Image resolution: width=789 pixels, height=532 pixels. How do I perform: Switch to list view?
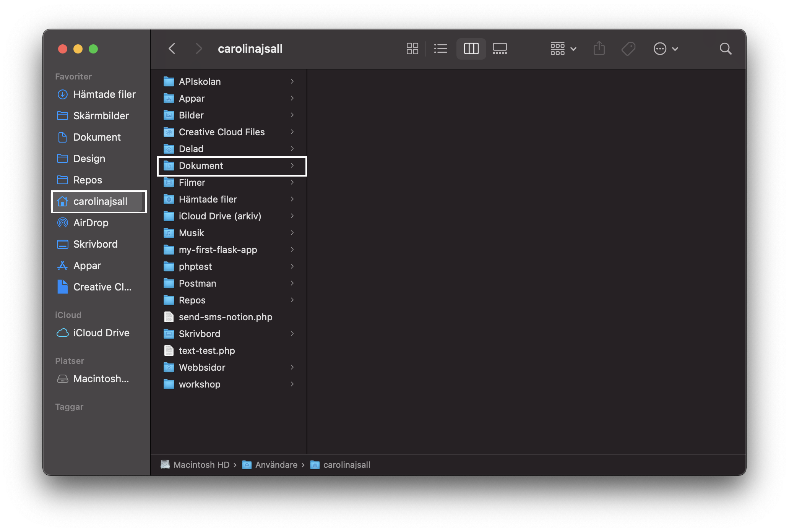(x=440, y=49)
